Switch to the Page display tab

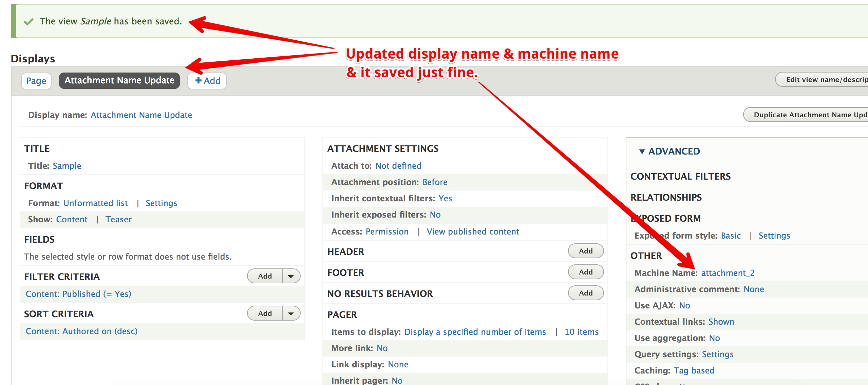point(36,81)
